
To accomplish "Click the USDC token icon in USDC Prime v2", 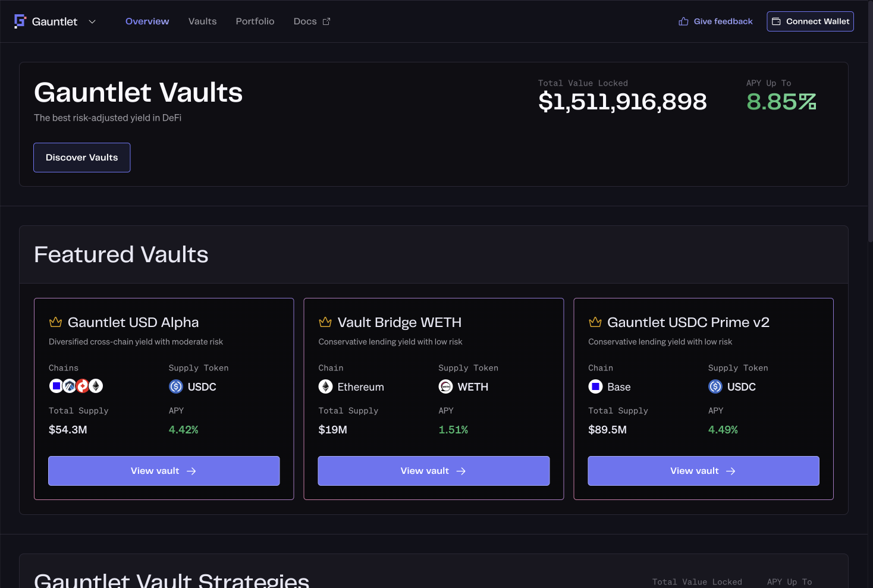I will point(715,386).
